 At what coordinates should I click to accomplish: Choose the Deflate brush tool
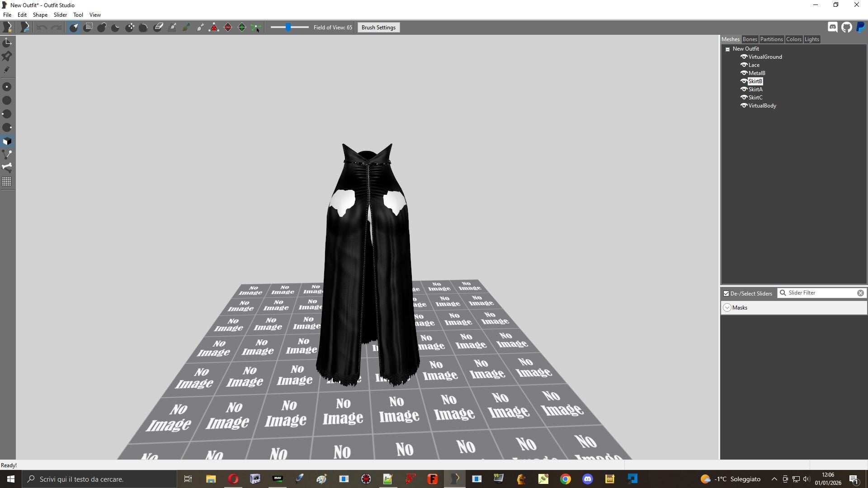point(116,28)
